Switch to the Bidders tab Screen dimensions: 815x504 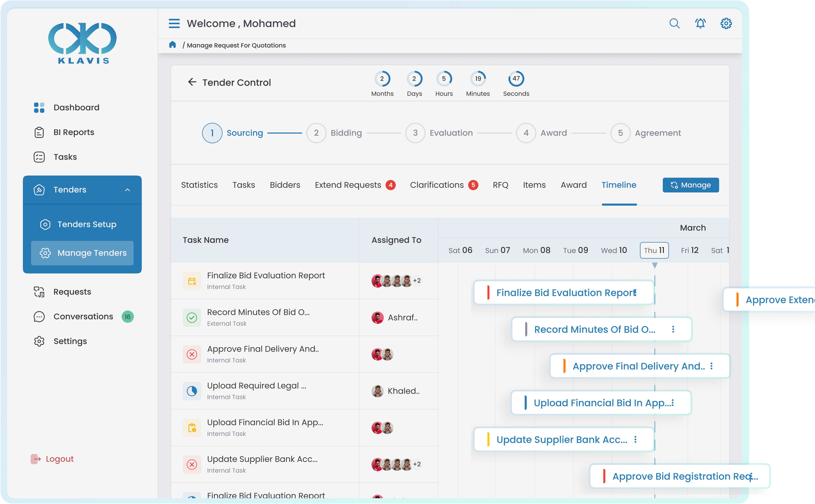click(x=285, y=185)
